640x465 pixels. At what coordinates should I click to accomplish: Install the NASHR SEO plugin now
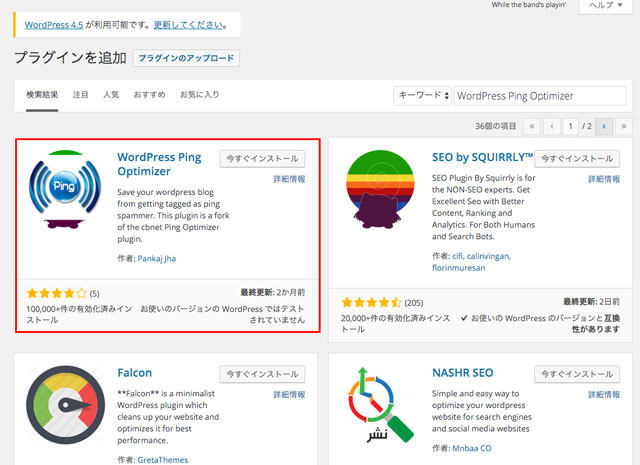(x=577, y=374)
